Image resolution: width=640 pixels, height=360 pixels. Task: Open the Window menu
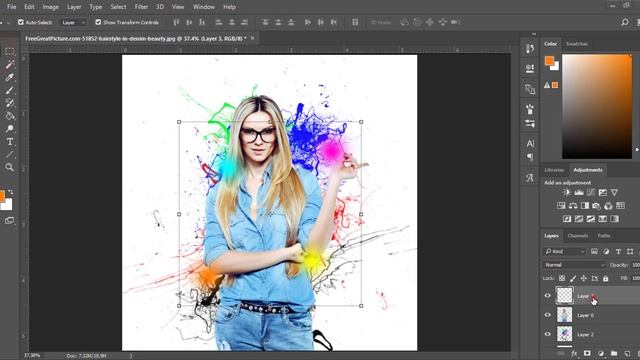pos(204,7)
